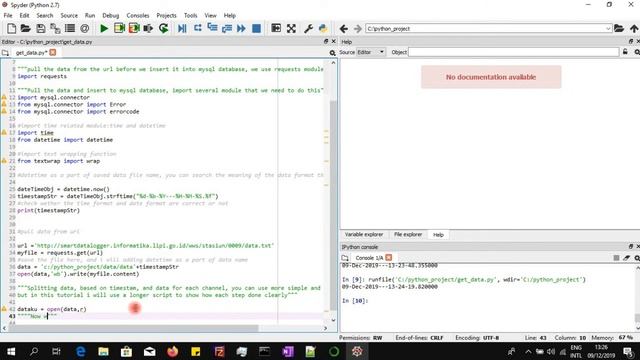
Task: Close the get_data.py editor tab
Action: [53, 52]
